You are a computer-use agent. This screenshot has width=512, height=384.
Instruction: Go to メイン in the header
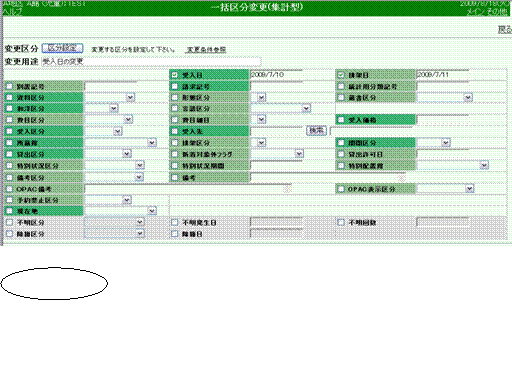point(475,12)
